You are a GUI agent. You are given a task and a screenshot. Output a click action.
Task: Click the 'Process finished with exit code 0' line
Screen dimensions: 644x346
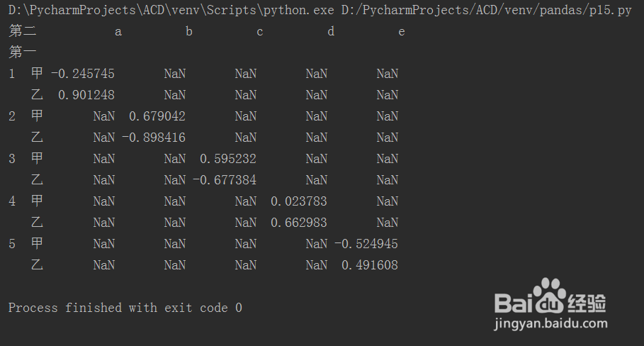125,308
